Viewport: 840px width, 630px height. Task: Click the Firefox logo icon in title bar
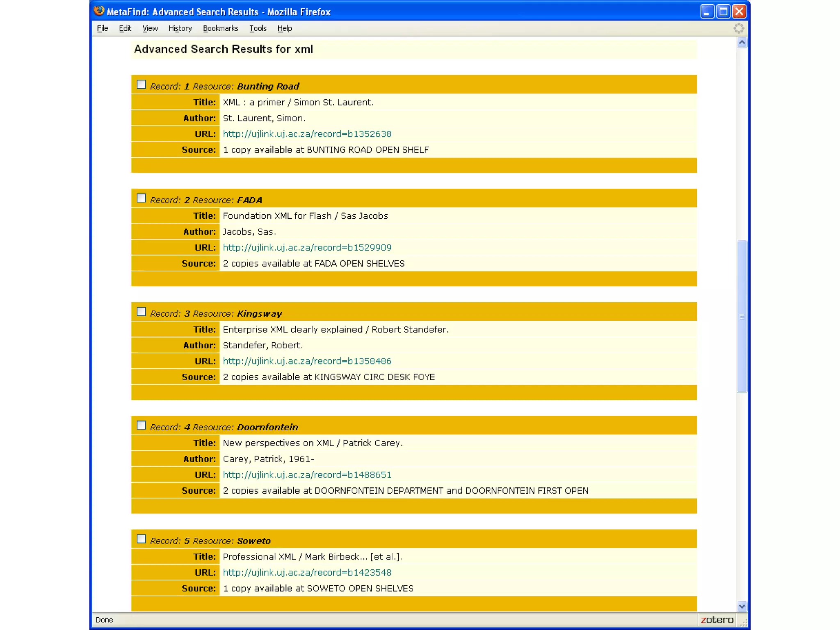[x=99, y=11]
